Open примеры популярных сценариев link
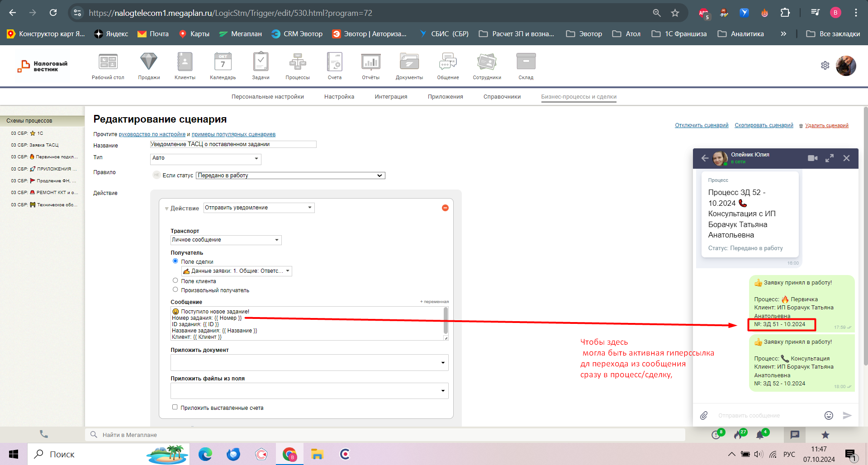 pos(233,134)
